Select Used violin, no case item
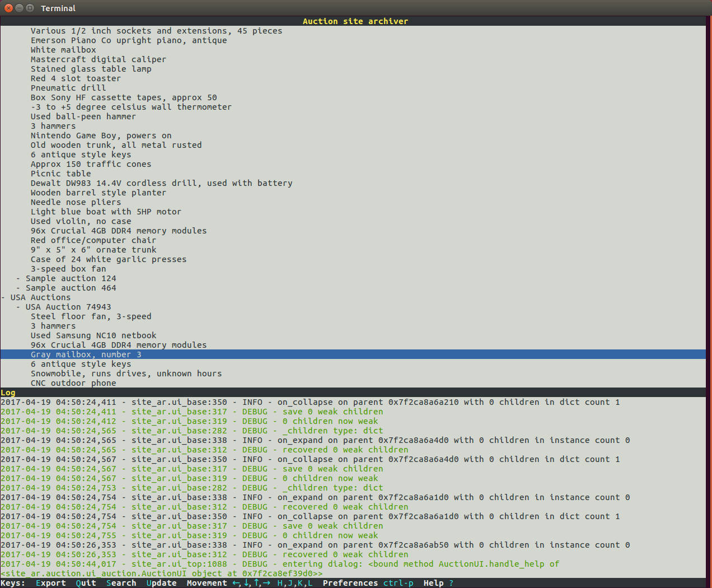 tap(81, 221)
